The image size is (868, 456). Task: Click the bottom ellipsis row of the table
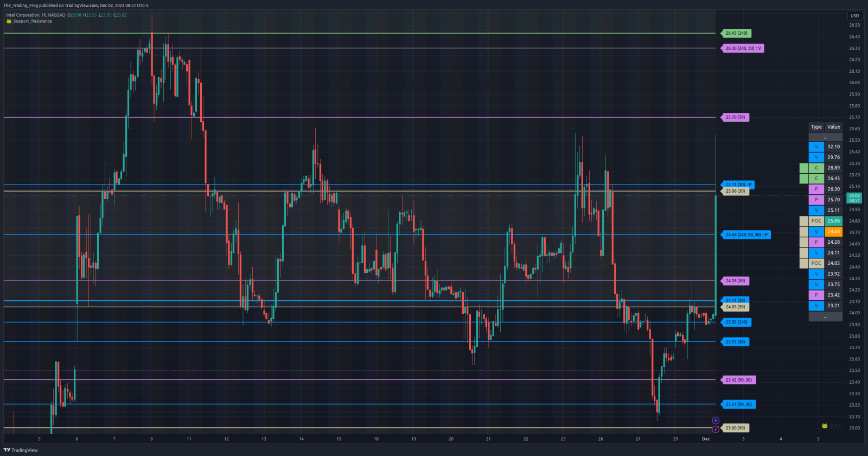click(826, 316)
